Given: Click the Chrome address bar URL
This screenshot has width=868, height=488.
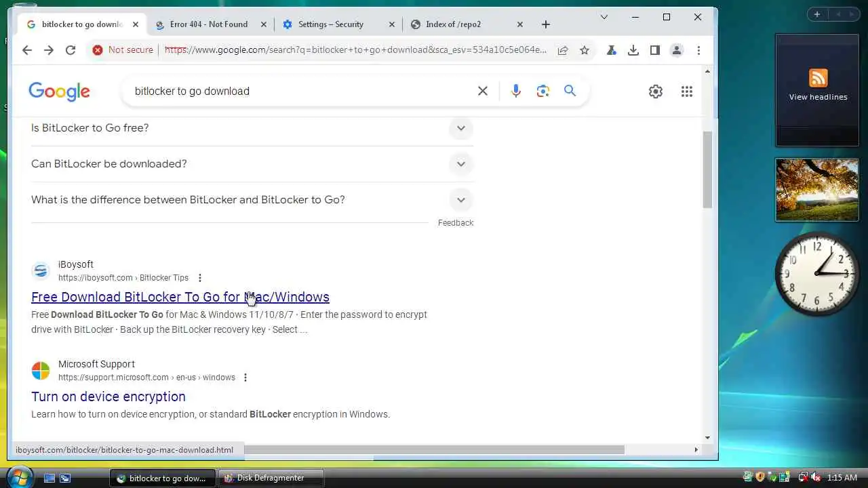Looking at the screenshot, I should point(355,50).
